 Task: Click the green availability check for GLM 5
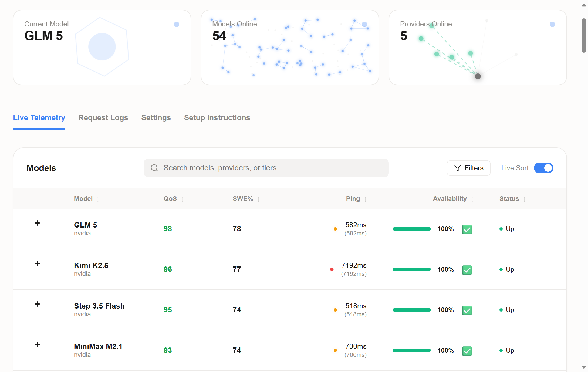(467, 229)
